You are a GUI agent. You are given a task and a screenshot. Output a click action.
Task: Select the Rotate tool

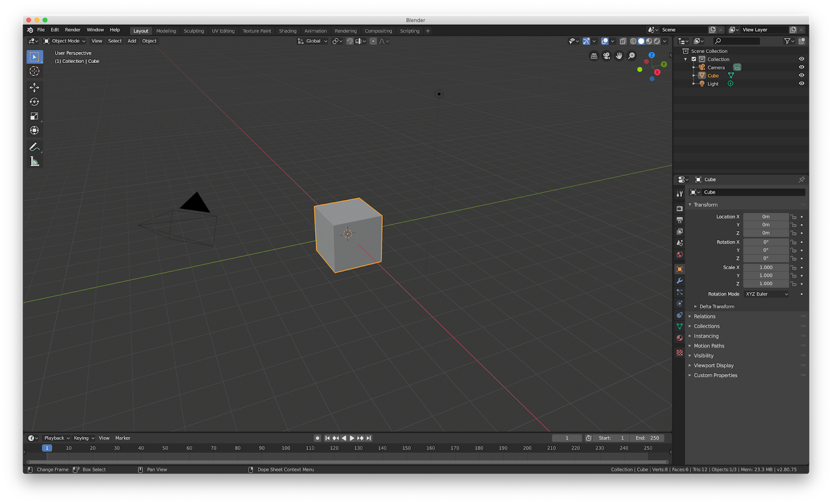[34, 102]
